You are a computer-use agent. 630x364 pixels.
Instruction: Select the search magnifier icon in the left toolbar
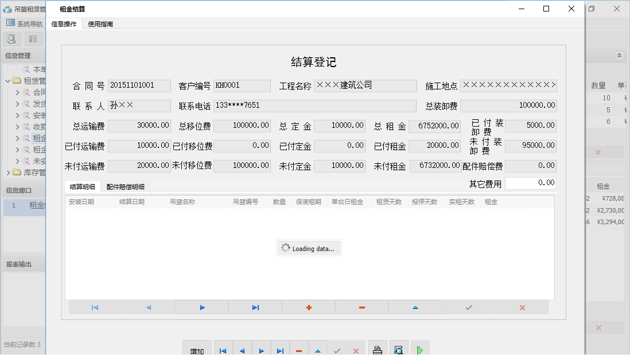coord(11,38)
